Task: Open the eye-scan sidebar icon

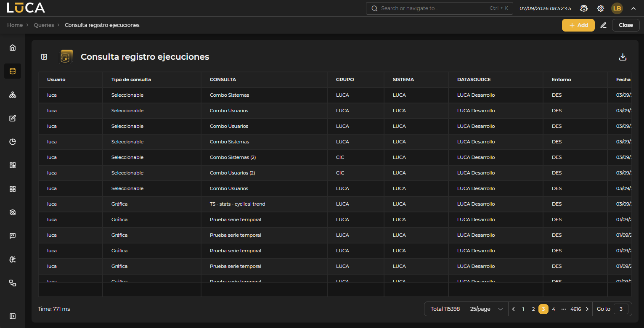Action: (x=13, y=212)
